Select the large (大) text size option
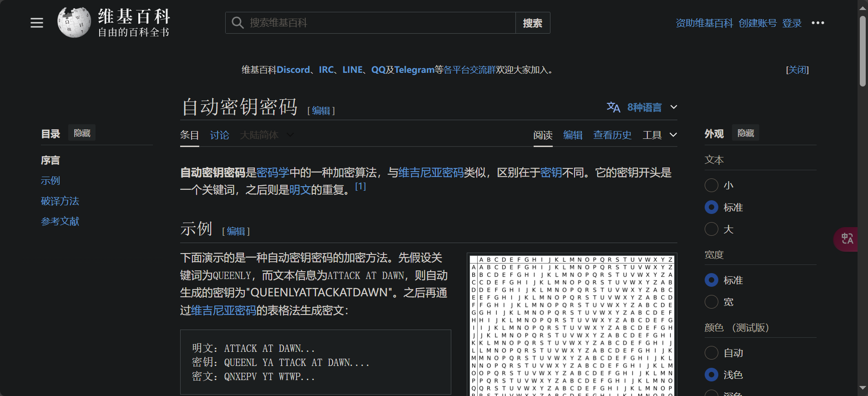The width and height of the screenshot is (868, 396). point(712,229)
